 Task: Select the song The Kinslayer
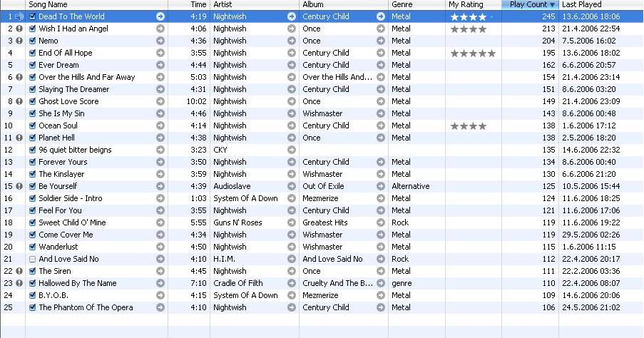[61, 174]
